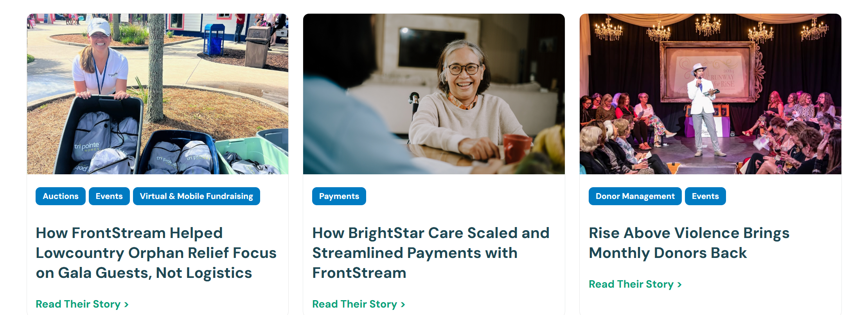Select the Payments category tag
This screenshot has width=868, height=315.
click(x=339, y=196)
